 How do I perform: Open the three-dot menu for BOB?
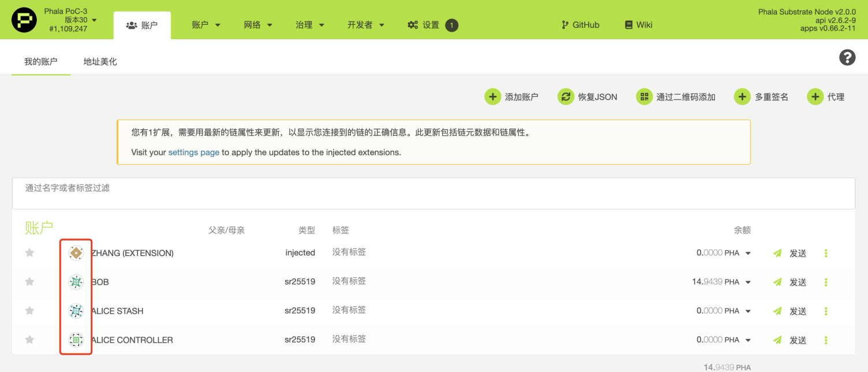(x=826, y=282)
